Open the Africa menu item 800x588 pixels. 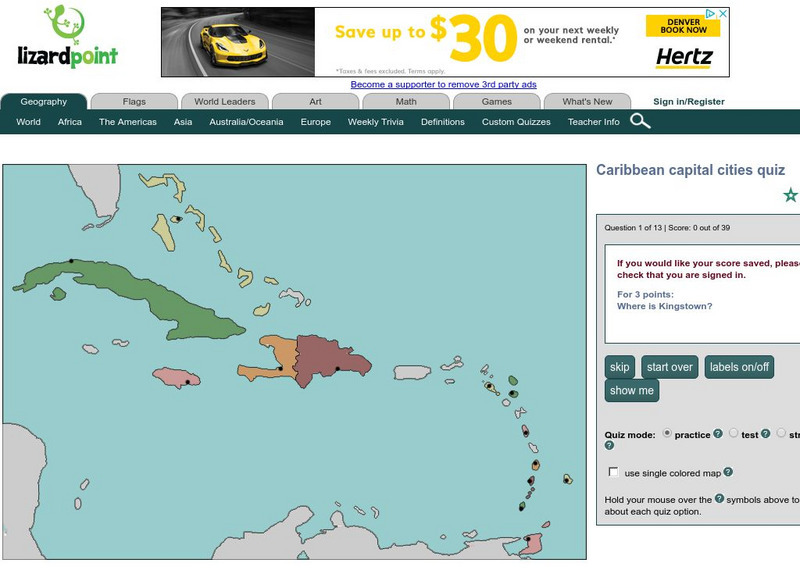[70, 122]
